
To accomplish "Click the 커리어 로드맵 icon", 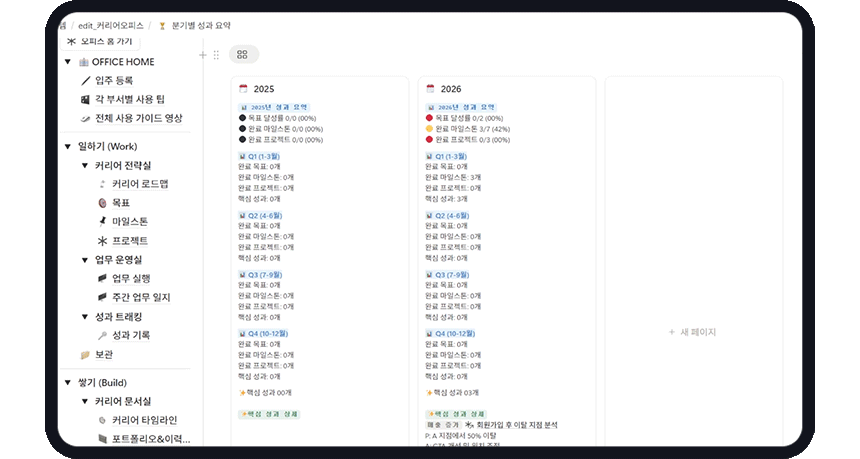I will tap(102, 184).
